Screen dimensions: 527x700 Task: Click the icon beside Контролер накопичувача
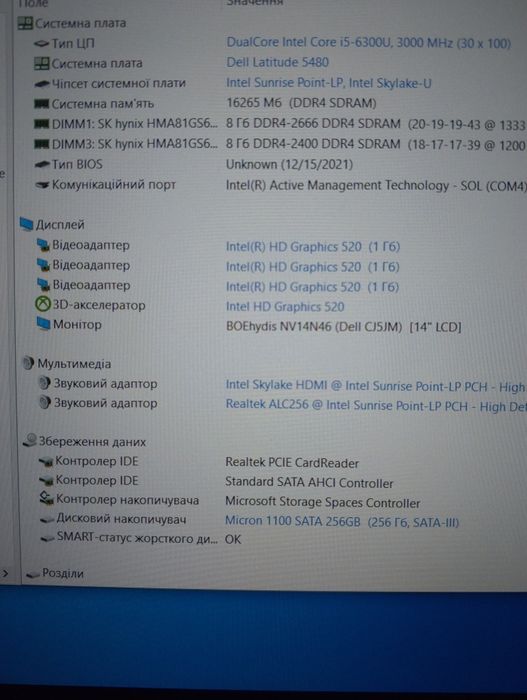[x=47, y=499]
